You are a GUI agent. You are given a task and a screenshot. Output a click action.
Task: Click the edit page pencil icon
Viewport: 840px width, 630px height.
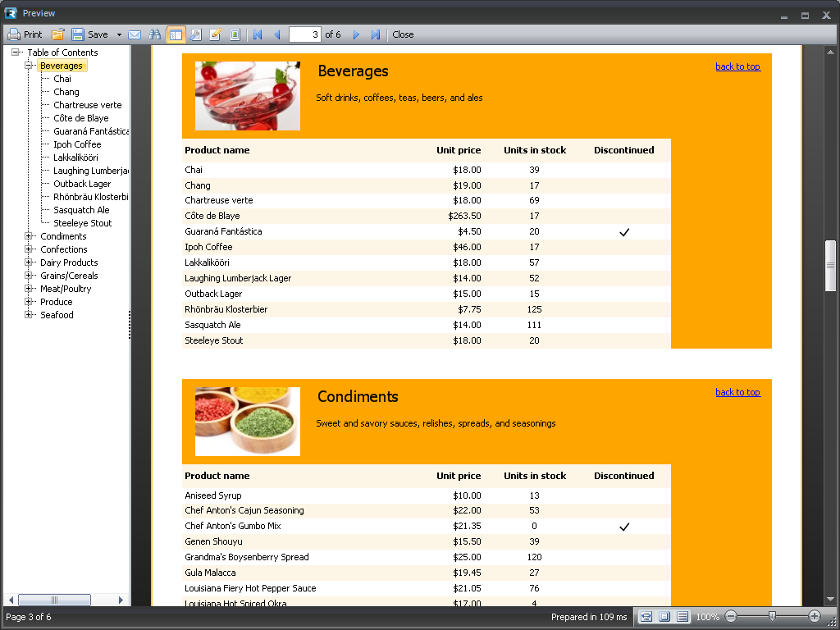(x=216, y=34)
